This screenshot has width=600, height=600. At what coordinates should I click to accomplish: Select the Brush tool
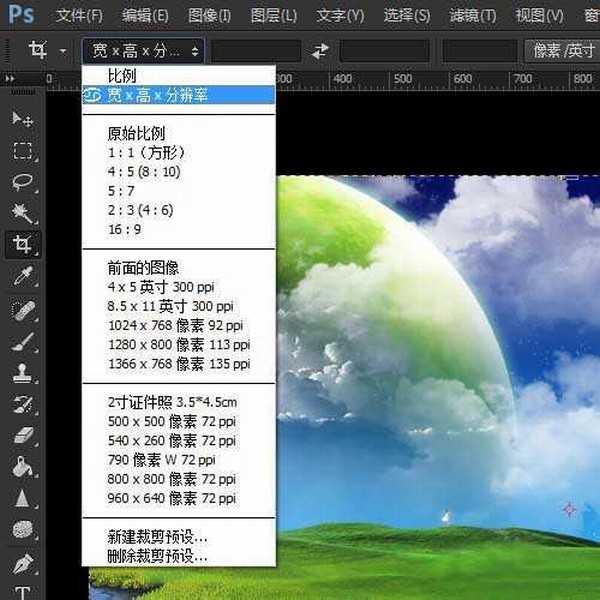[x=22, y=341]
